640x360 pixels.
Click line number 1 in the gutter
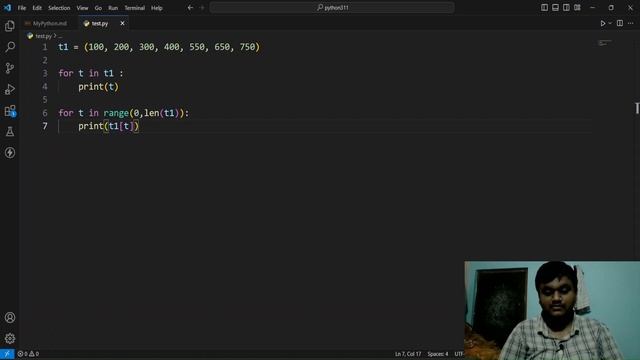tap(44, 47)
